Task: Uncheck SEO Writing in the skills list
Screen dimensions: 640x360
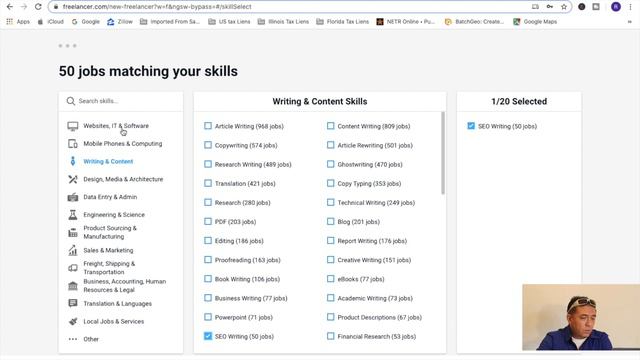Action: click(x=208, y=336)
